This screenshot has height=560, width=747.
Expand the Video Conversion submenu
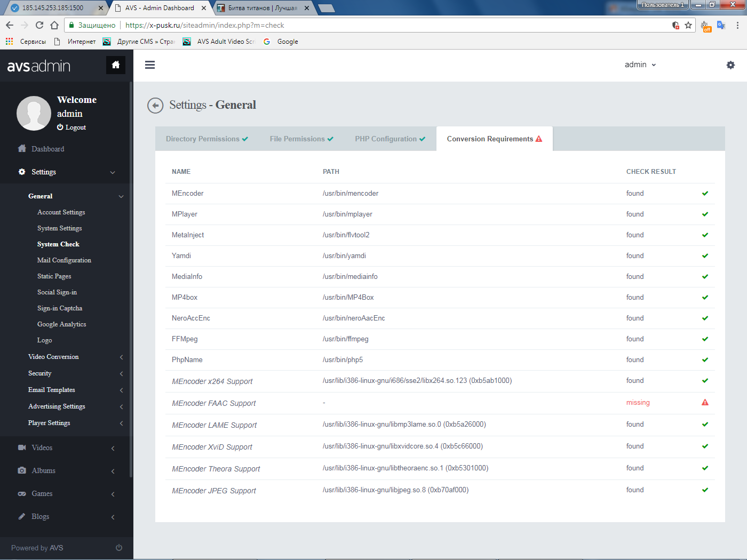[x=53, y=357]
